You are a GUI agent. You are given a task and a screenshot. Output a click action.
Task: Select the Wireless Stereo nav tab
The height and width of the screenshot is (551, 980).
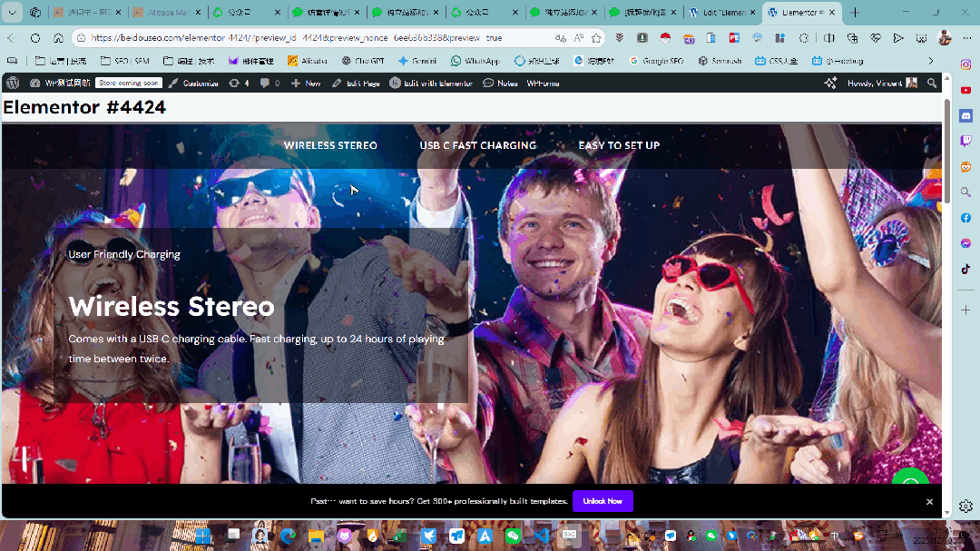coord(330,145)
